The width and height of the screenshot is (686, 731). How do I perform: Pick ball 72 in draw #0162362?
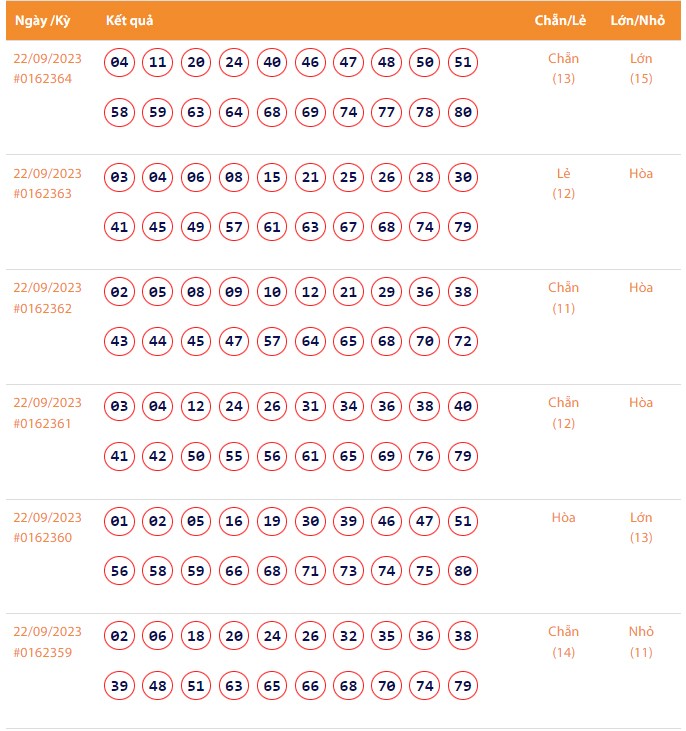click(462, 341)
